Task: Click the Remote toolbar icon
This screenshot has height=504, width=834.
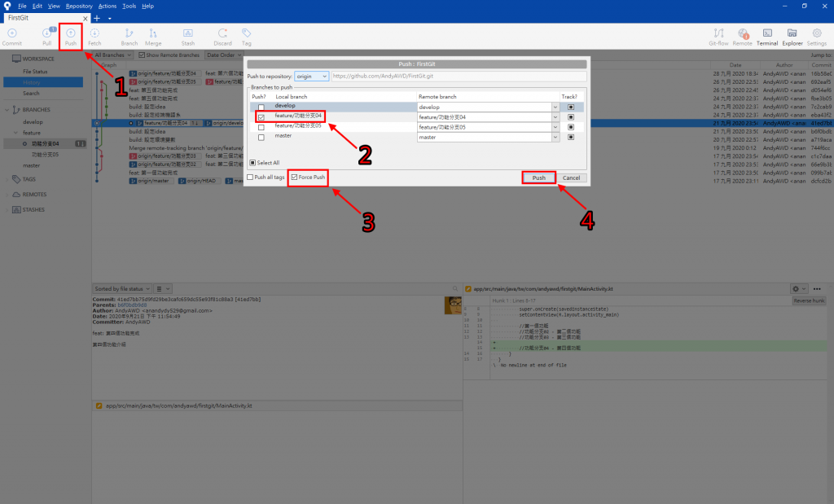Action: [743, 37]
